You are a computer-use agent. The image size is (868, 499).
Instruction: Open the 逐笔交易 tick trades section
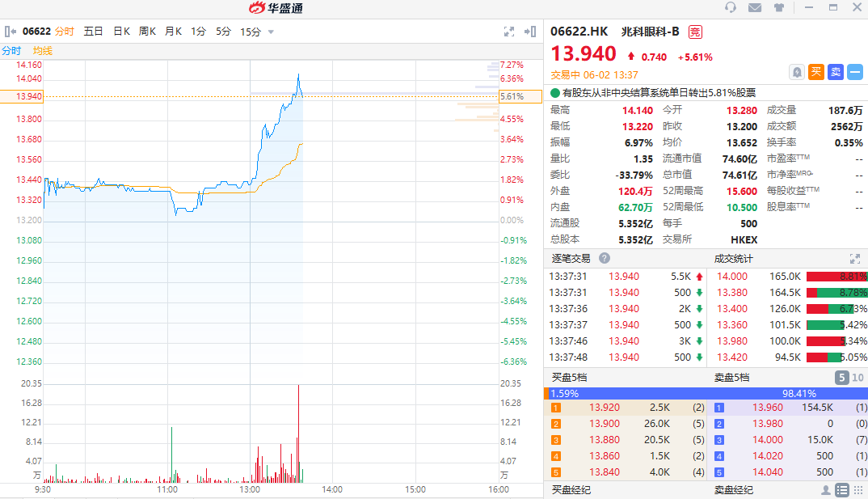571,259
